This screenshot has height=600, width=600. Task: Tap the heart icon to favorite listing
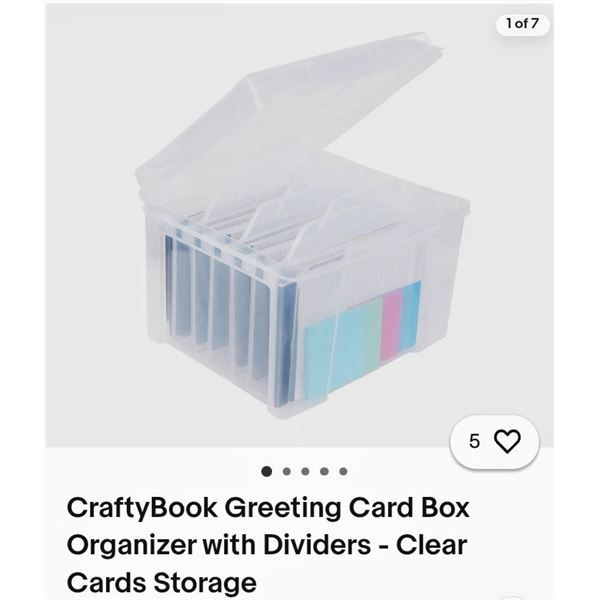click(507, 441)
